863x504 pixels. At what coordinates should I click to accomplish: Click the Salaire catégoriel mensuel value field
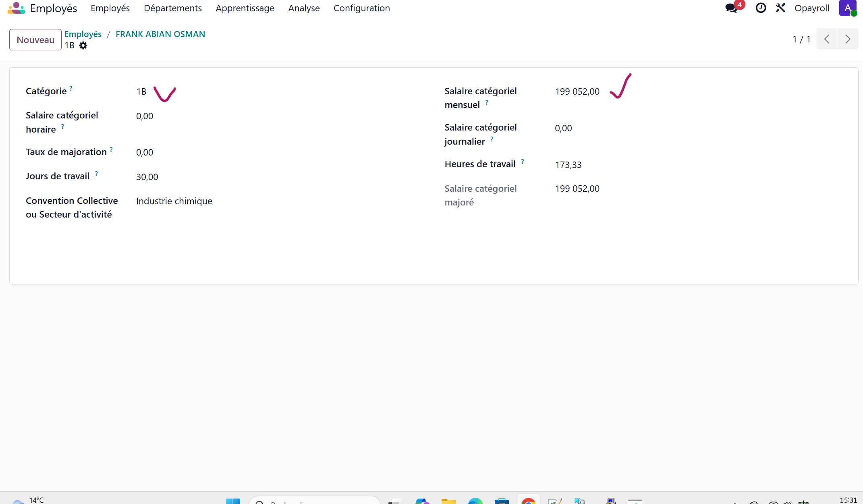click(577, 92)
